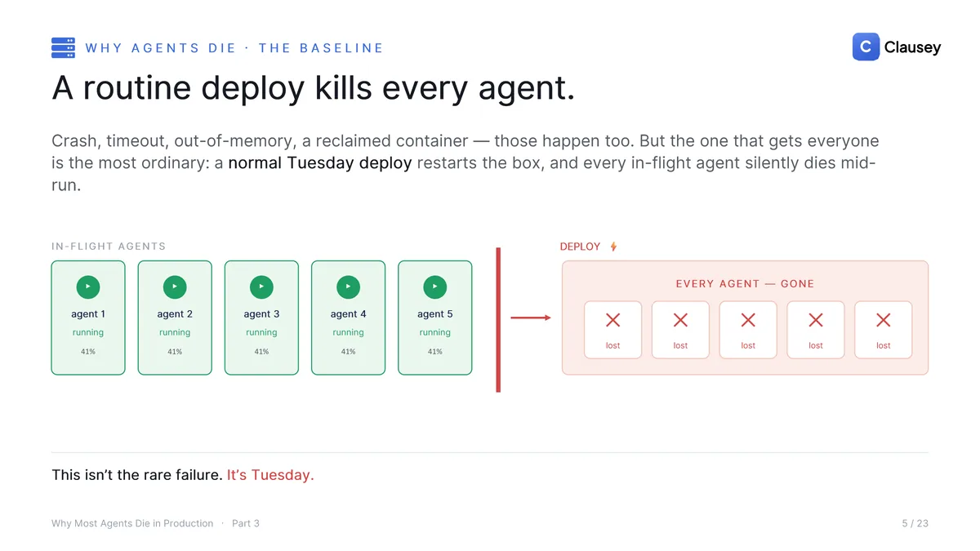Viewport: 980px width, 551px height.
Task: Click the Clausey logo icon
Action: click(x=866, y=47)
